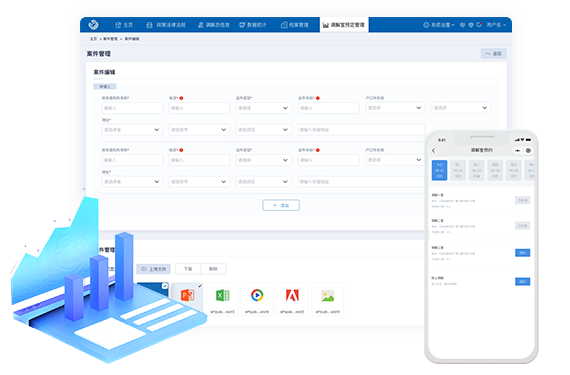Image resolution: width=570 pixels, height=375 pixels.
Task: Open the 用户名 user menu dropdown
Action: point(496,25)
